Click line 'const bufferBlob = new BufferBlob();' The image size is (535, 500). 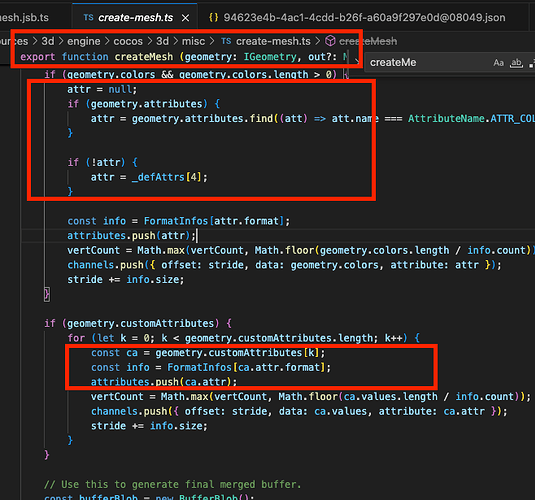pyautogui.click(x=149, y=497)
